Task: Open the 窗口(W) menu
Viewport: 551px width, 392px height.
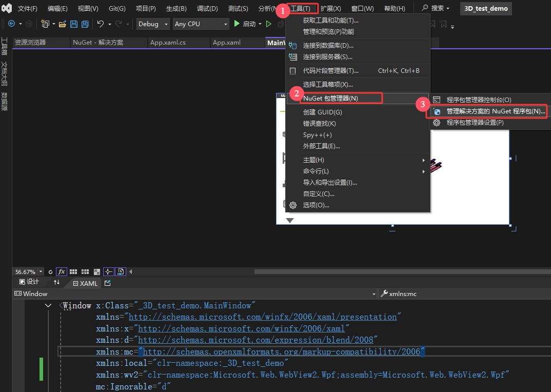Action: [363, 8]
